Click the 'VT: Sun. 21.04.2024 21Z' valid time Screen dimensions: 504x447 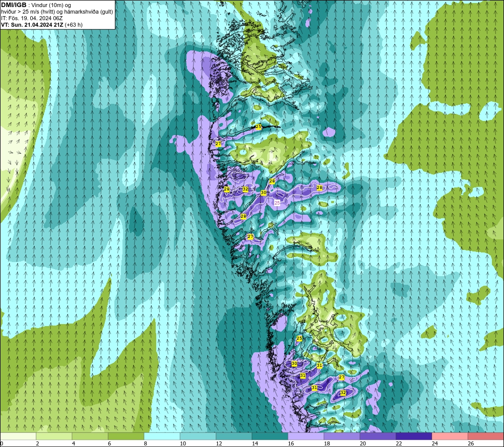pos(32,25)
